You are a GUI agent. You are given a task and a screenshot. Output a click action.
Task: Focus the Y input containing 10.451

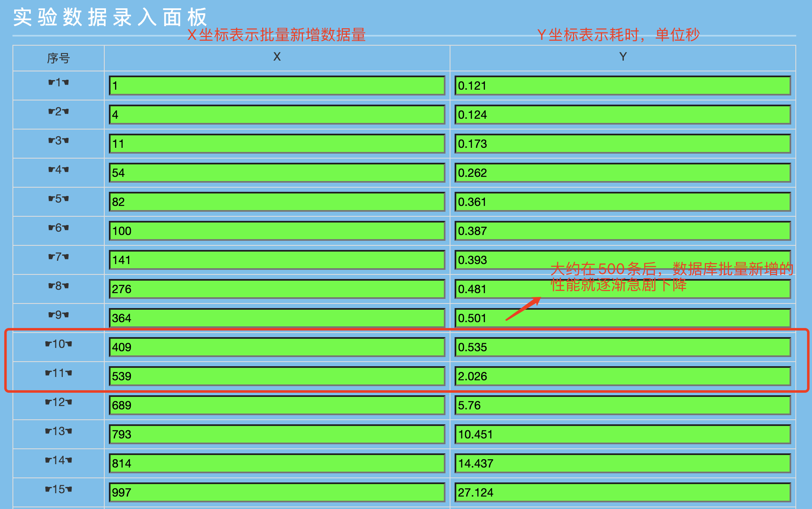click(x=623, y=434)
